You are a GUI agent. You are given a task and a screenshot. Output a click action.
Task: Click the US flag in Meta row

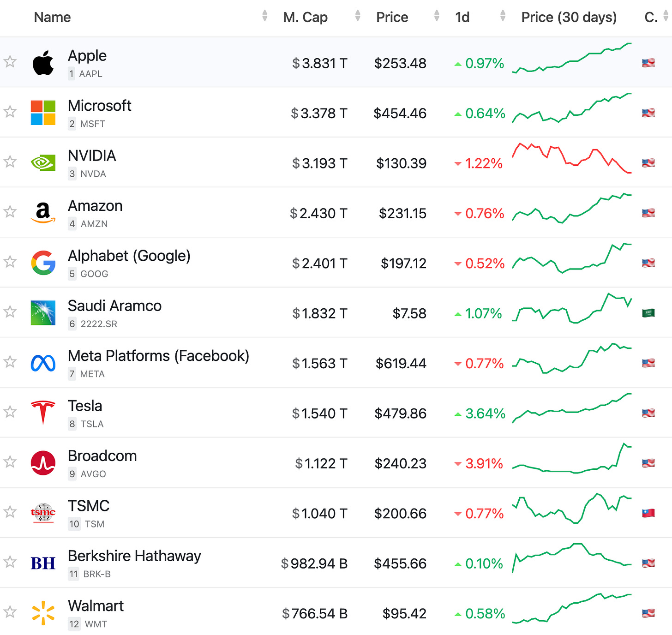click(648, 363)
